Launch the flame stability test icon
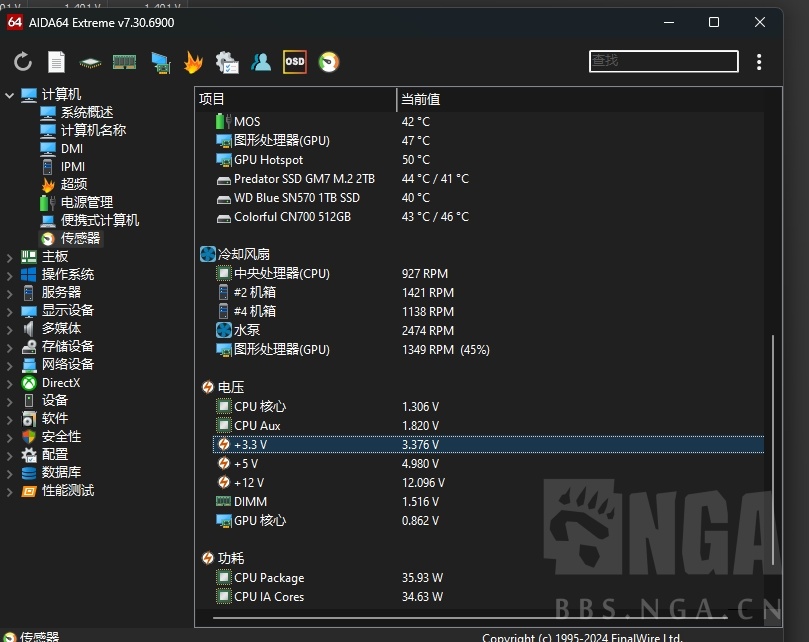The image size is (809, 642). (193, 62)
